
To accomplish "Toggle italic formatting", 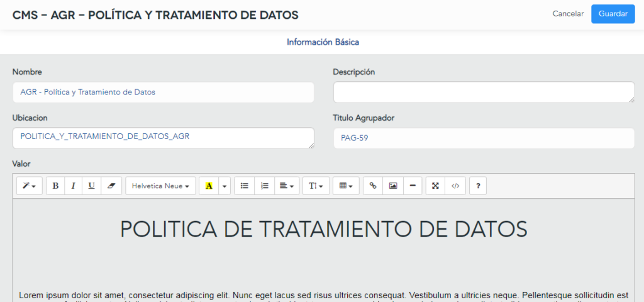I will click(74, 186).
